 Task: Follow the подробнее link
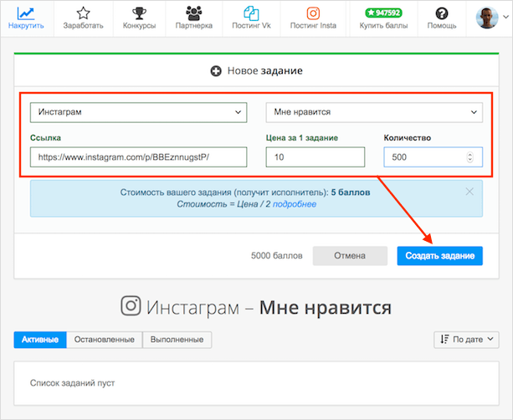[295, 204]
